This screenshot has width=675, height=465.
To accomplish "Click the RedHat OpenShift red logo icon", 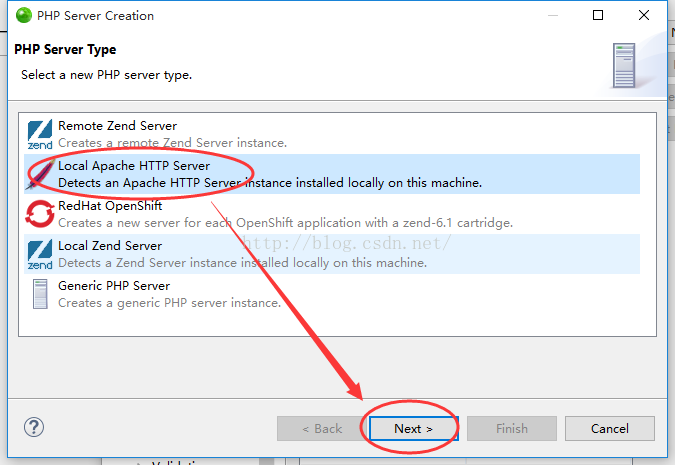I will tap(40, 214).
